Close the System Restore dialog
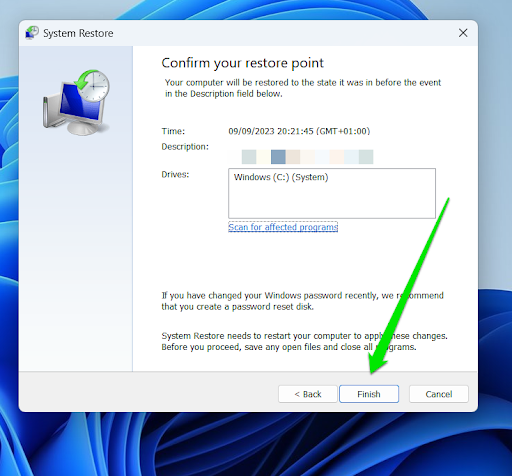Screen dimensions: 512x476 pyautogui.click(x=463, y=33)
